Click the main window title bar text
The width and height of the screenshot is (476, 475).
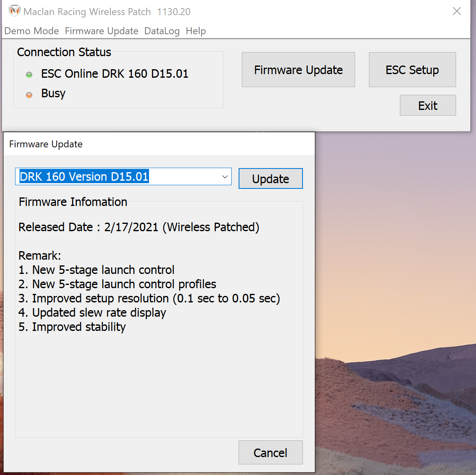(x=107, y=11)
